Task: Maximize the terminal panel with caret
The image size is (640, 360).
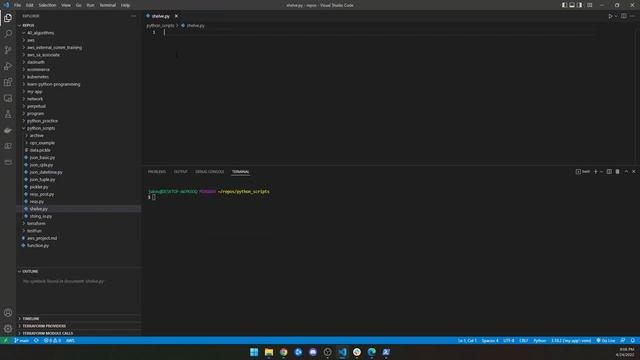Action: 626,172
